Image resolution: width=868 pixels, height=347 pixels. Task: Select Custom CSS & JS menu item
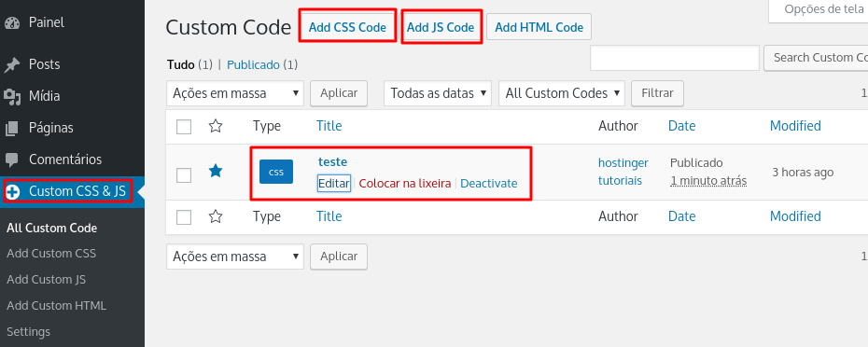77,192
